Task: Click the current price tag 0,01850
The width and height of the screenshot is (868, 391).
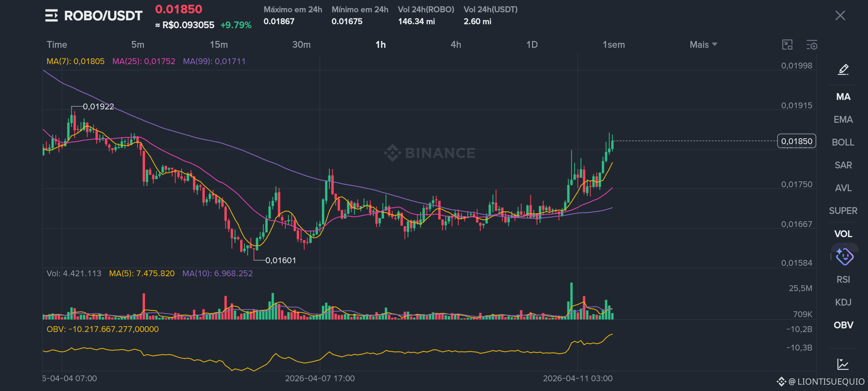Action: click(x=796, y=141)
